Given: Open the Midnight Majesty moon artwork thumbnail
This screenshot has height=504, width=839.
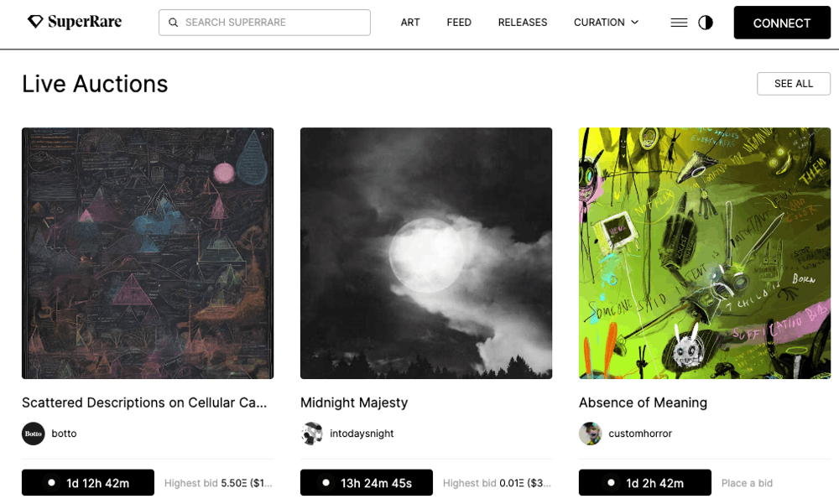Looking at the screenshot, I should 426,253.
